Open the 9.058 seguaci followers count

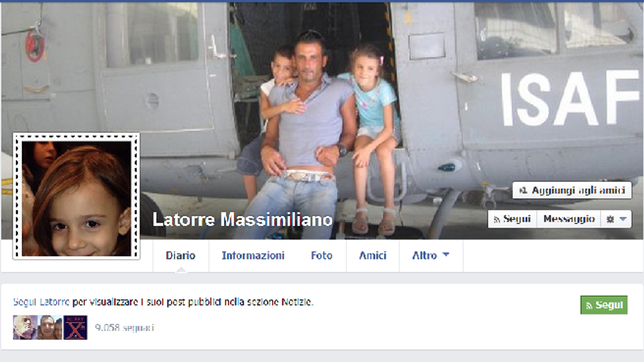tap(125, 327)
